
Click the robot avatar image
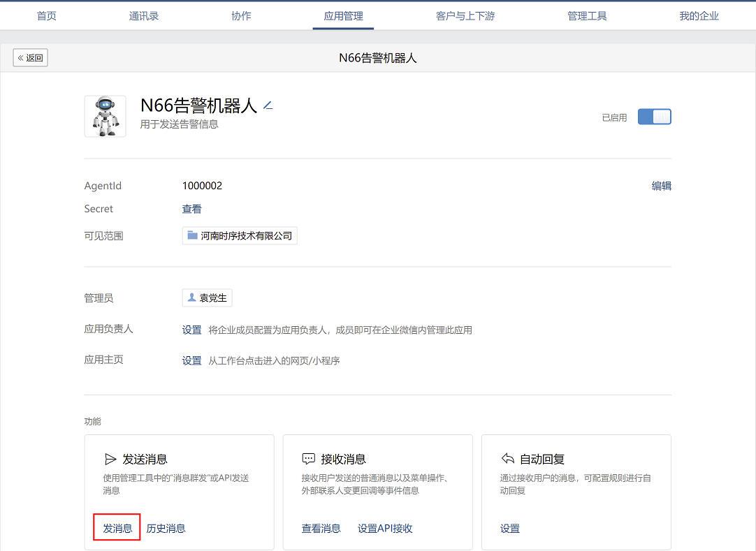[105, 116]
